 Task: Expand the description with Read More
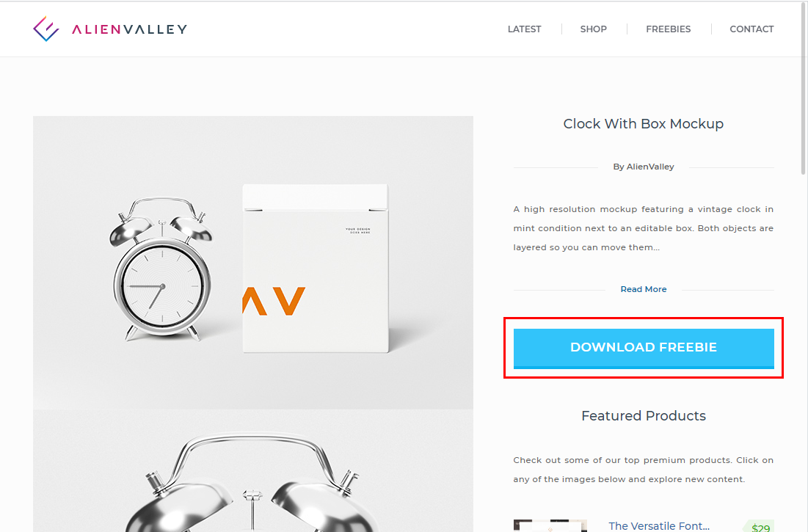coord(643,289)
